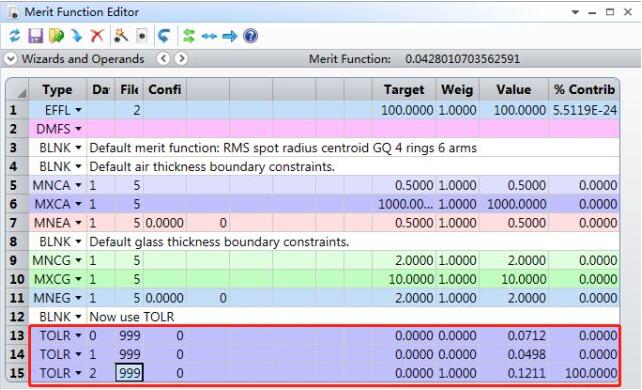
Task: Click the blue undo arrow icon
Action: tap(164, 36)
